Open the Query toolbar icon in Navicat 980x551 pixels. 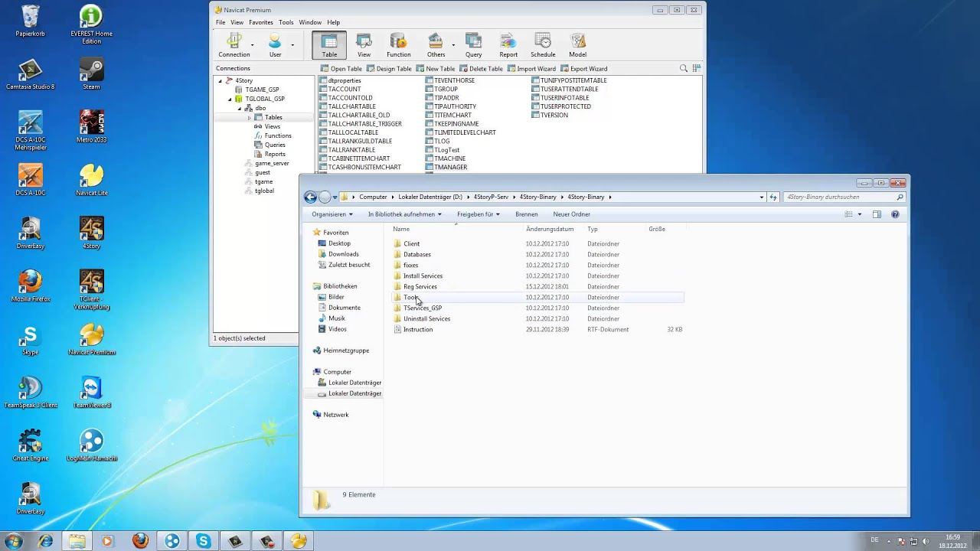coord(473,46)
